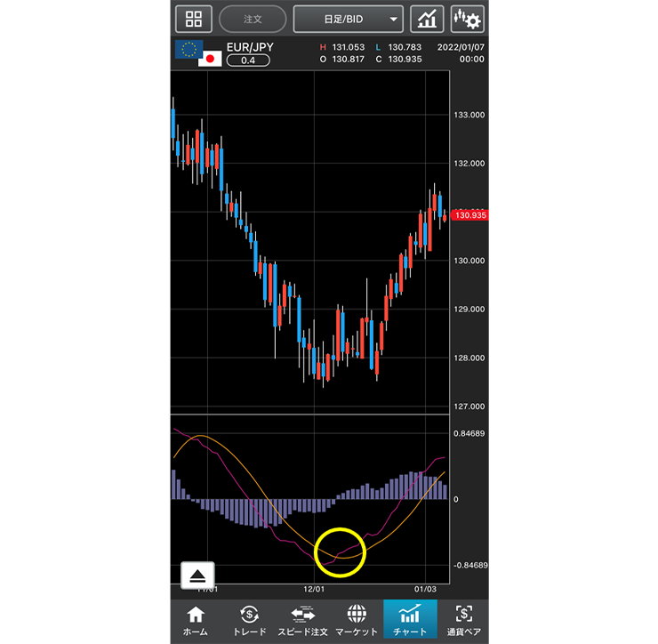Tap the 0.4 spread indicator
Screen dimensions: 658x644
[248, 60]
